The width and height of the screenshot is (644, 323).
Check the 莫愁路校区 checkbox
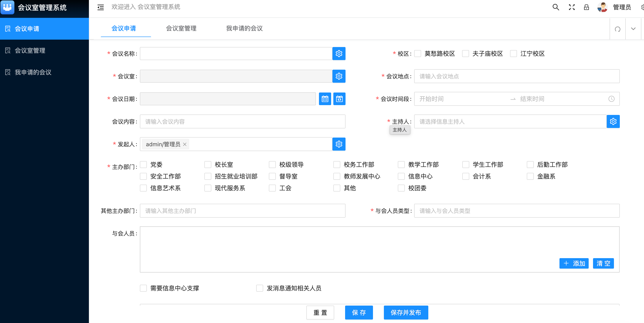(x=418, y=54)
